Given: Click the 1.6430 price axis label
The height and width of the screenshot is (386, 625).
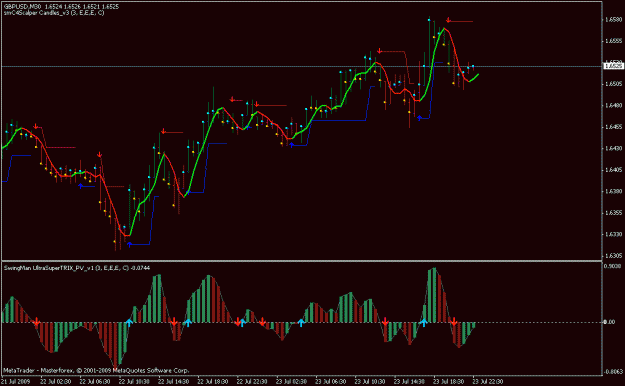Looking at the screenshot, I should [613, 148].
